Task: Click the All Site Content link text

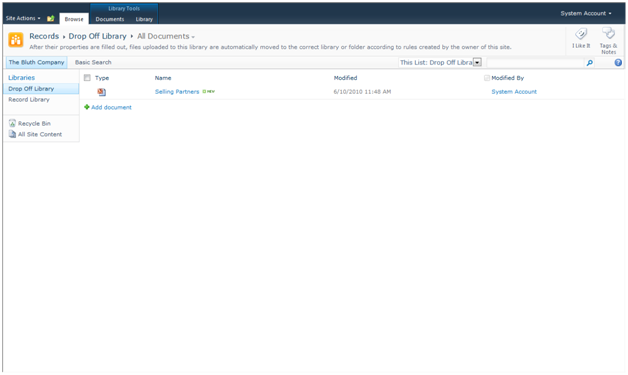Action: [40, 135]
